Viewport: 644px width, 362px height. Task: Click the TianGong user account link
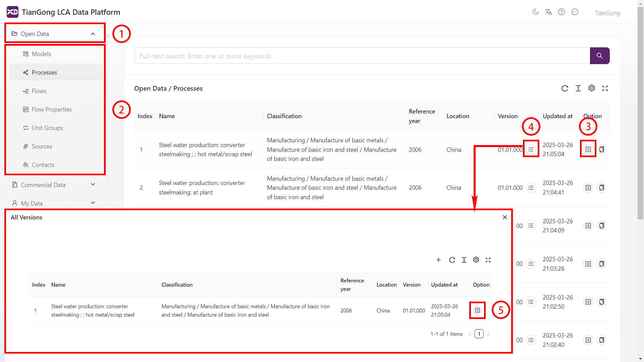pos(607,13)
